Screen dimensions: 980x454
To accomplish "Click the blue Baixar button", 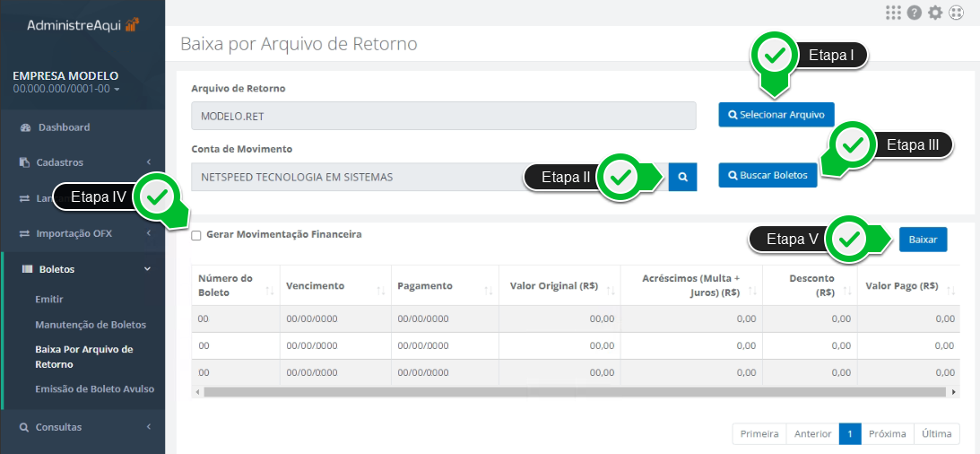I will 924,240.
